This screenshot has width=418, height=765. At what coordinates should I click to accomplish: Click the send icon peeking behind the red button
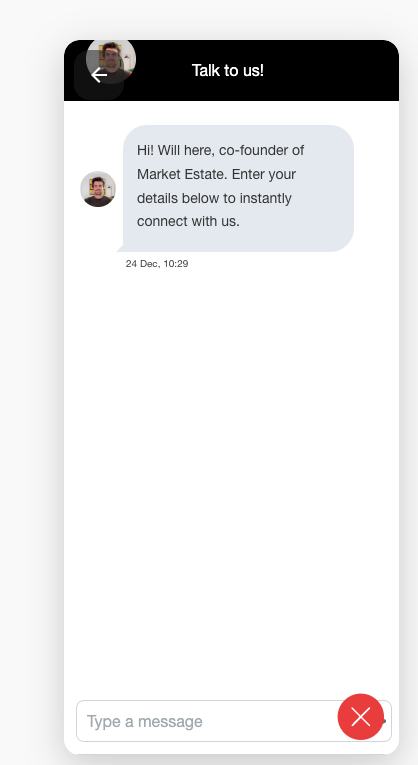pyautogui.click(x=385, y=721)
